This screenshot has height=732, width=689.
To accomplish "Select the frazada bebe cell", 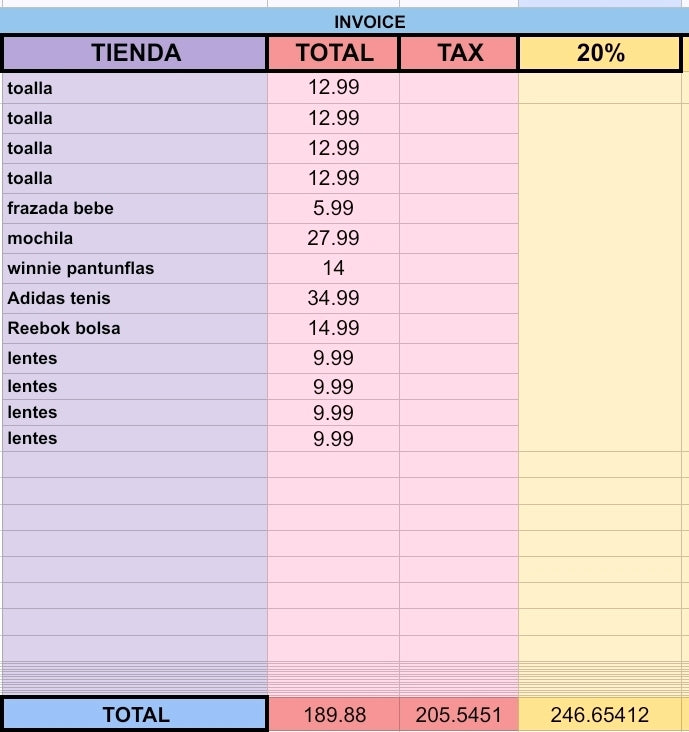I will [135, 209].
